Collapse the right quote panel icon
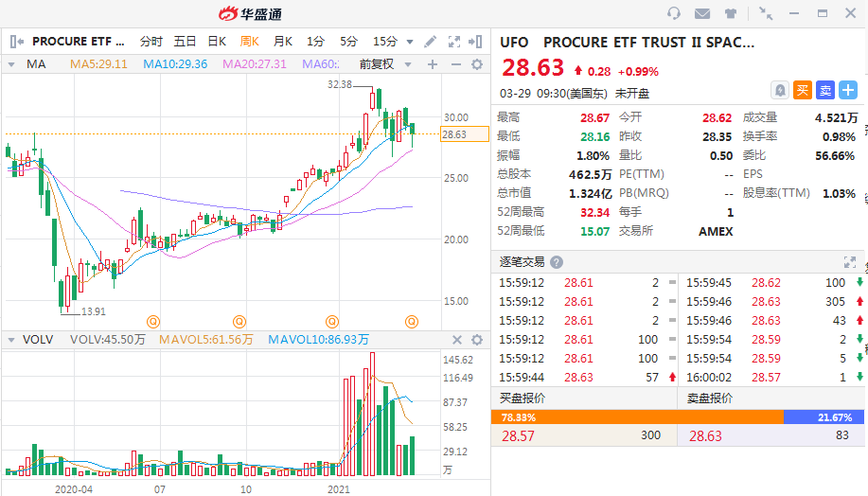This screenshot has width=868, height=496. (x=475, y=42)
